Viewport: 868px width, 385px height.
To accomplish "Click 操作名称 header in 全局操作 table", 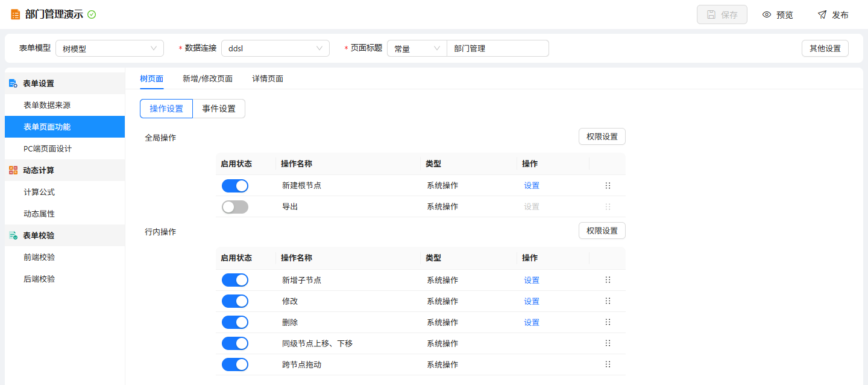I will 297,164.
